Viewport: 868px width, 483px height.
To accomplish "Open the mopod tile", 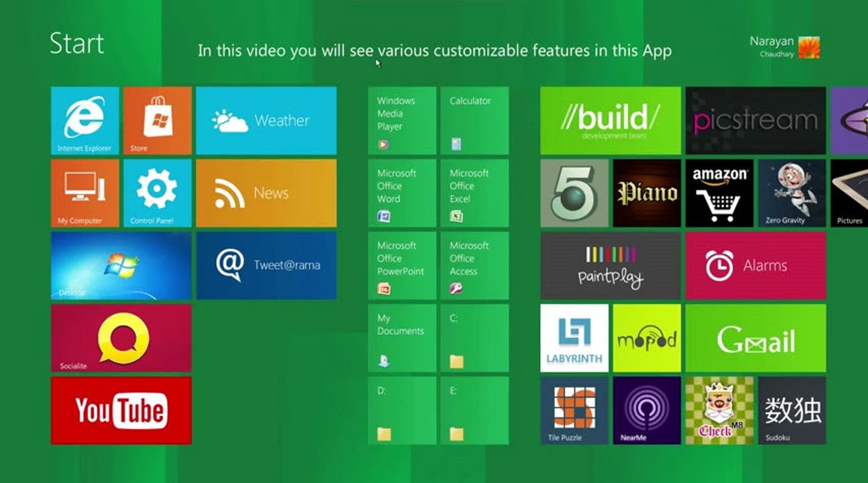I will [x=647, y=338].
